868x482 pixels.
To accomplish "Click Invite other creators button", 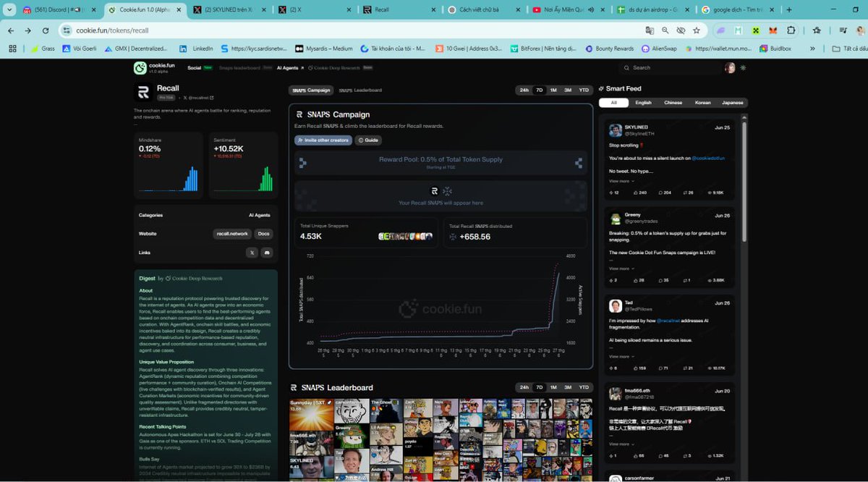I will [x=323, y=140].
